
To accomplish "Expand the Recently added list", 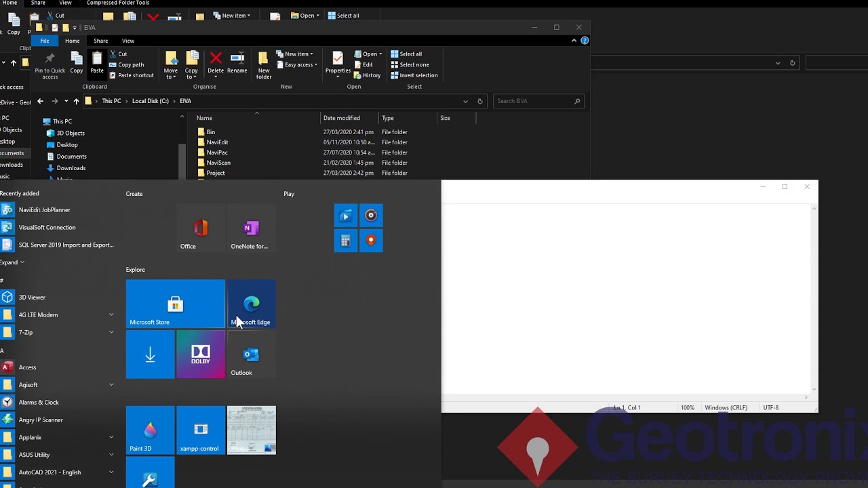I will coord(12,262).
